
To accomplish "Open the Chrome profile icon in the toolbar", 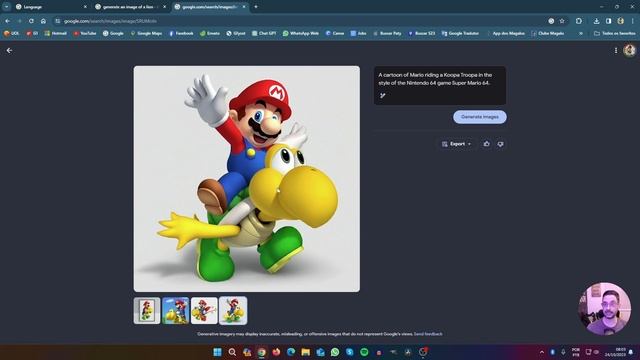I will tap(620, 21).
